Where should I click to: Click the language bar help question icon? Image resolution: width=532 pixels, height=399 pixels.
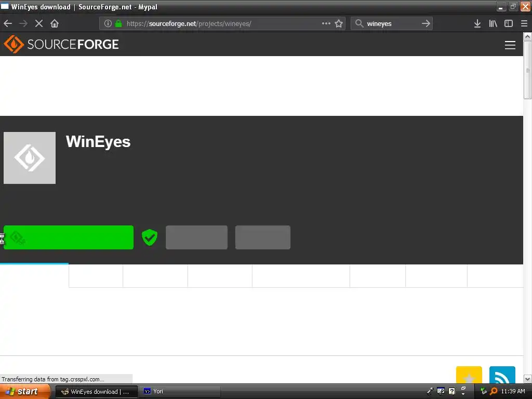tap(451, 391)
